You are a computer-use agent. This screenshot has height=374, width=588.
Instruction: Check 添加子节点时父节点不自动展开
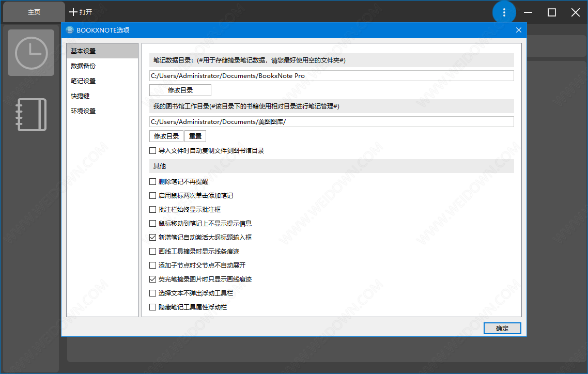pos(152,266)
